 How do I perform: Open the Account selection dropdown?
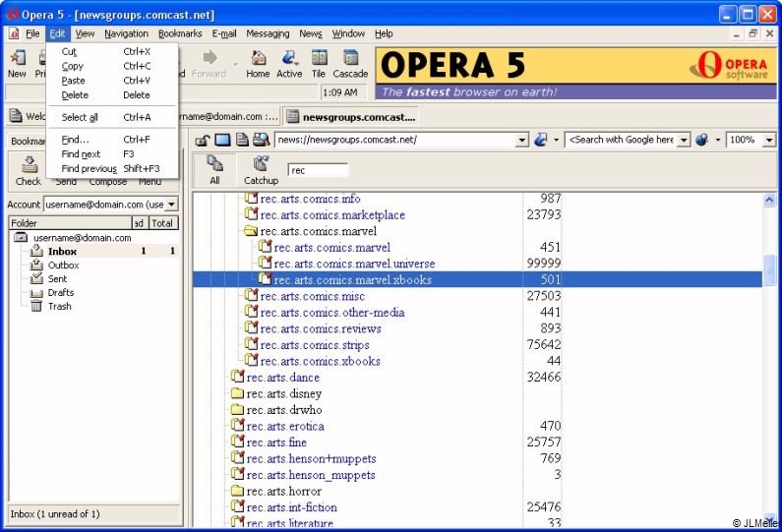171,205
